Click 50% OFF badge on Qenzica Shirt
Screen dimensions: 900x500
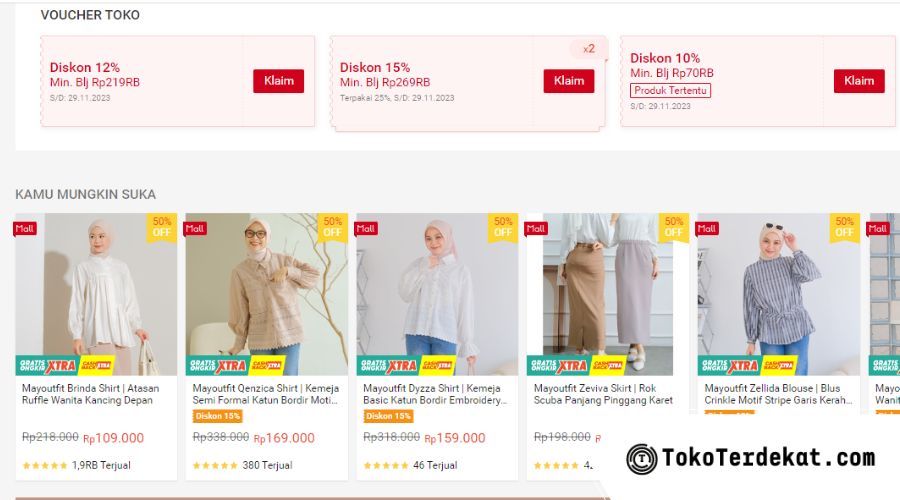pyautogui.click(x=332, y=227)
